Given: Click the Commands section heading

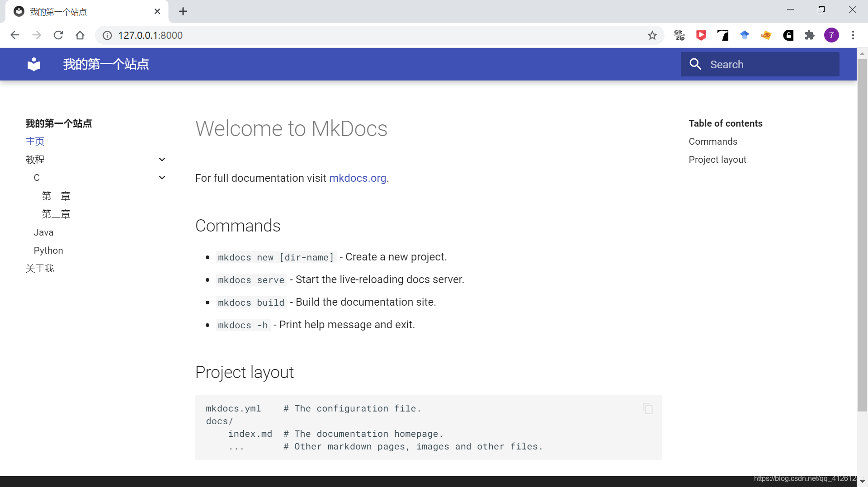Looking at the screenshot, I should (x=238, y=226).
